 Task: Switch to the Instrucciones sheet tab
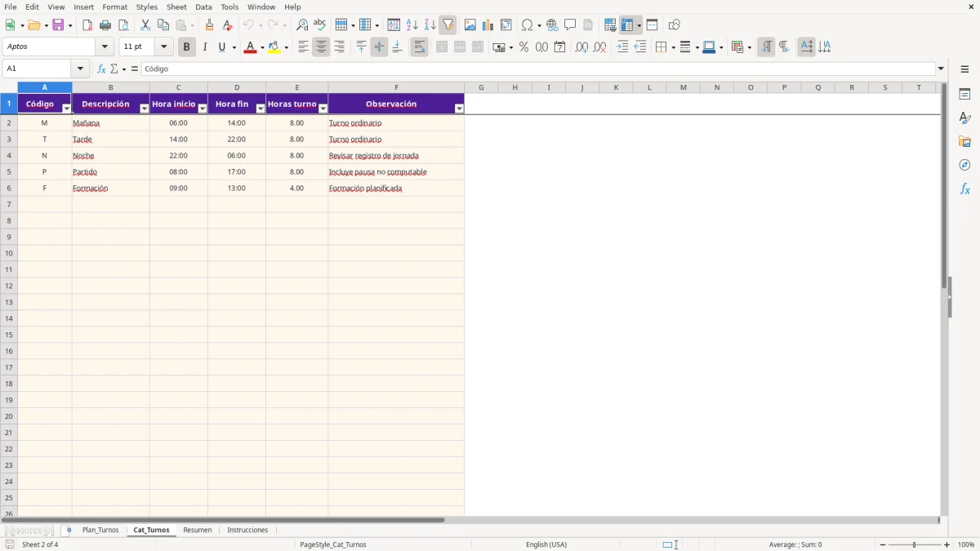pyautogui.click(x=247, y=531)
